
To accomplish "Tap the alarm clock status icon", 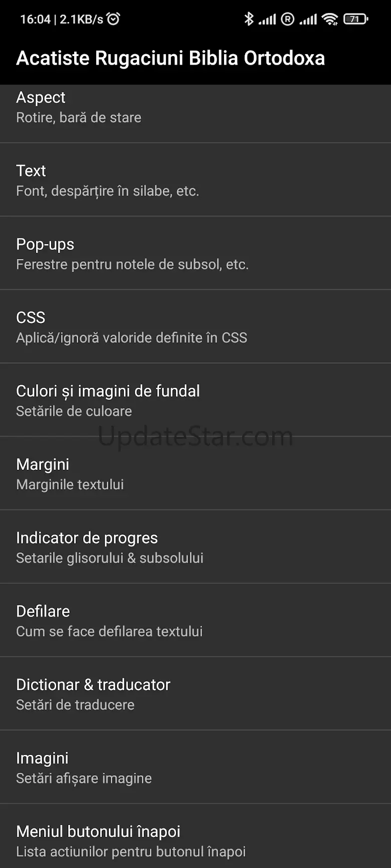I will tap(114, 19).
